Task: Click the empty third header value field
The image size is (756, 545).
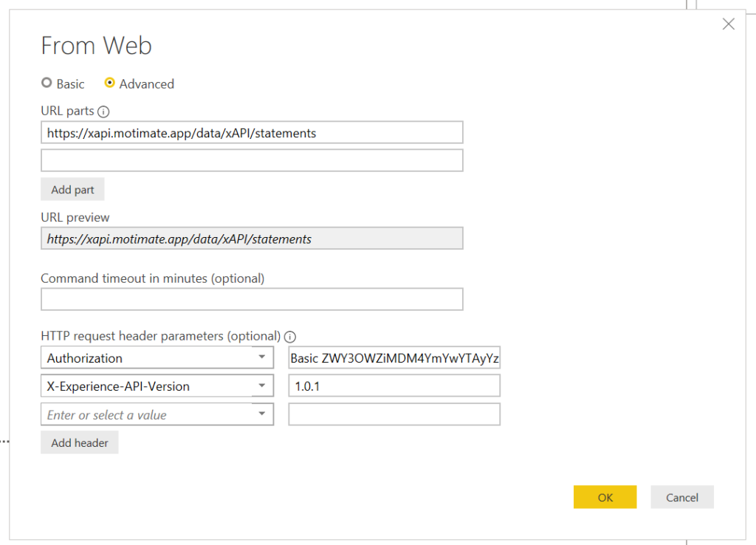Action: pyautogui.click(x=394, y=414)
